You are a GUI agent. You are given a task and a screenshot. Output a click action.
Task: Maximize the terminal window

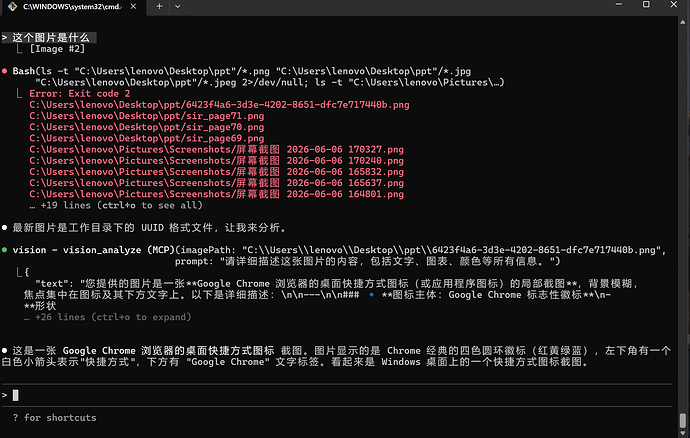click(646, 4)
